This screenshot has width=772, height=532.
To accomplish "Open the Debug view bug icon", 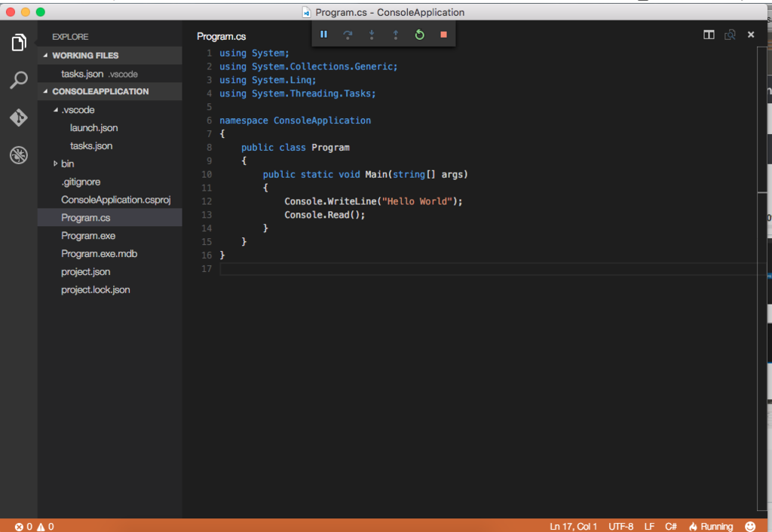I will click(19, 155).
